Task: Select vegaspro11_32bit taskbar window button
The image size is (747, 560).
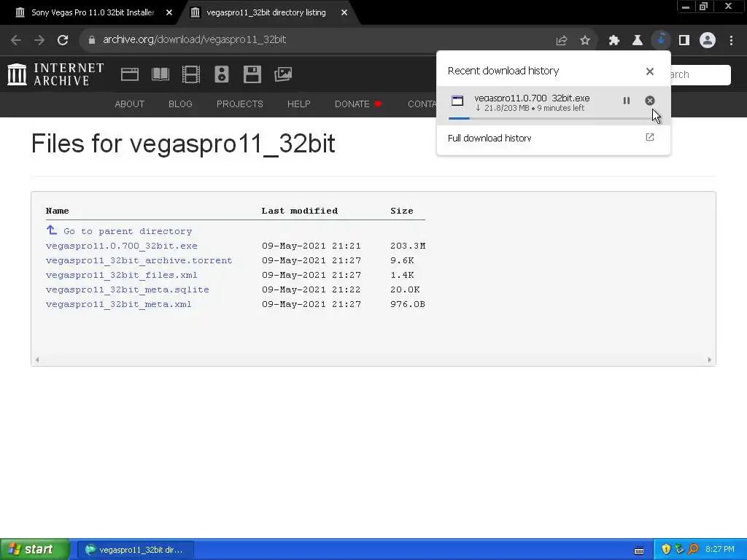Action: 135,550
